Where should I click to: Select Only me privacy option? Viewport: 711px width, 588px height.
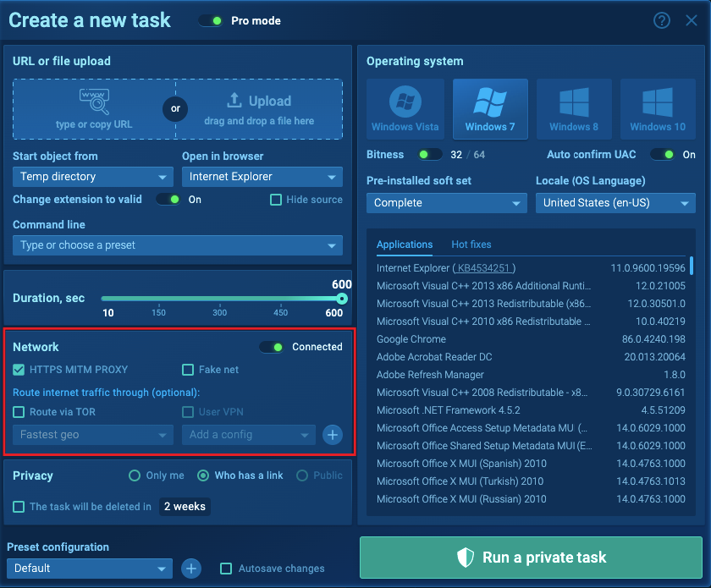pyautogui.click(x=135, y=475)
